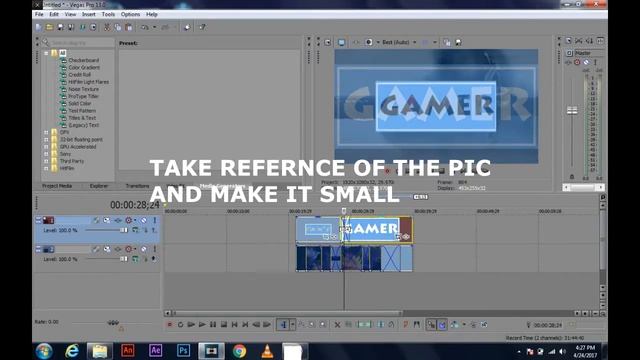This screenshot has width=640, height=360.
Task: Click the Copy icon in main toolbar
Action: 118,27
